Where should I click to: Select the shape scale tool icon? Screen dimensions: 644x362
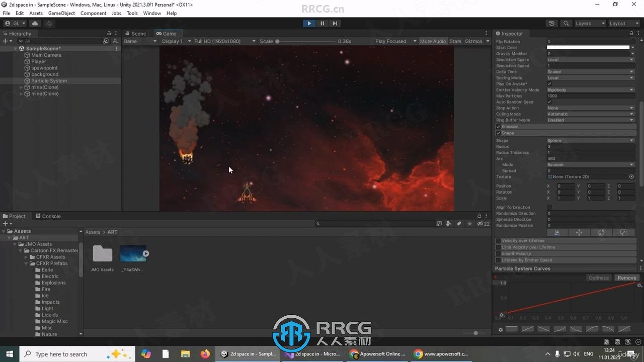click(x=623, y=233)
